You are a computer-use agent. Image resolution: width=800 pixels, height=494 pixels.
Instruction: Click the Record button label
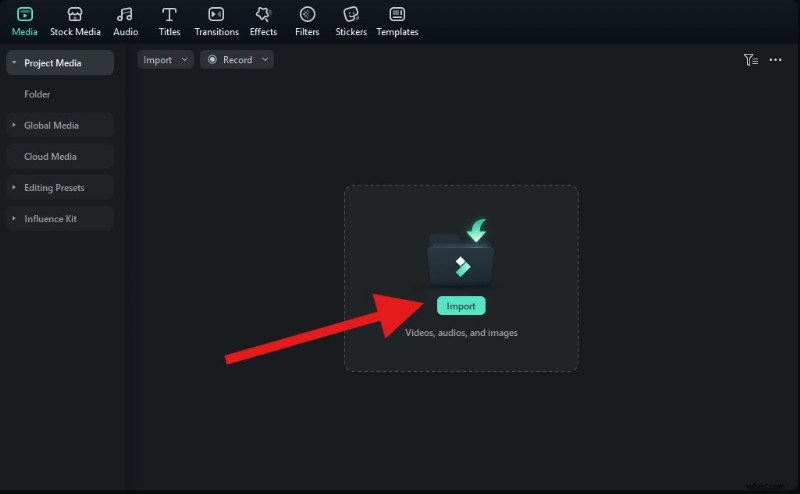pyautogui.click(x=238, y=60)
